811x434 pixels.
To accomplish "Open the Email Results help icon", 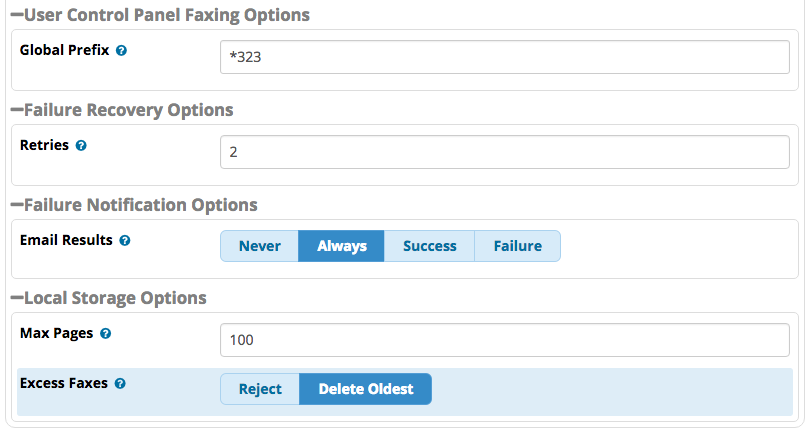I will click(x=125, y=241).
